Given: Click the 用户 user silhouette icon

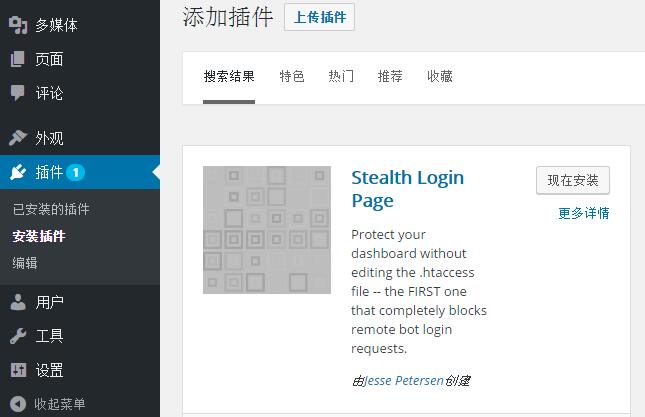Looking at the screenshot, I should click(18, 302).
